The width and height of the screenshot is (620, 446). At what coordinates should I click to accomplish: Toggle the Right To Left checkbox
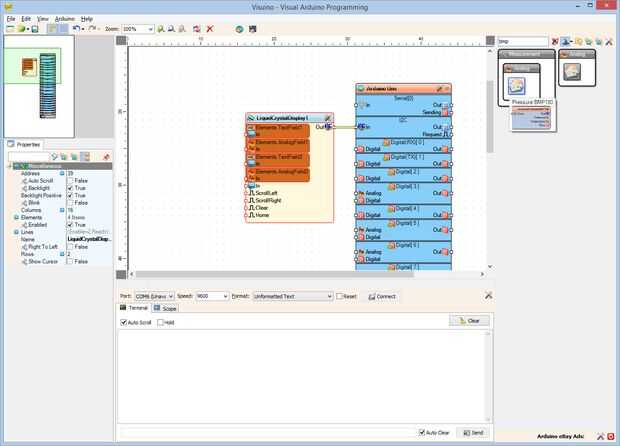(x=70, y=247)
